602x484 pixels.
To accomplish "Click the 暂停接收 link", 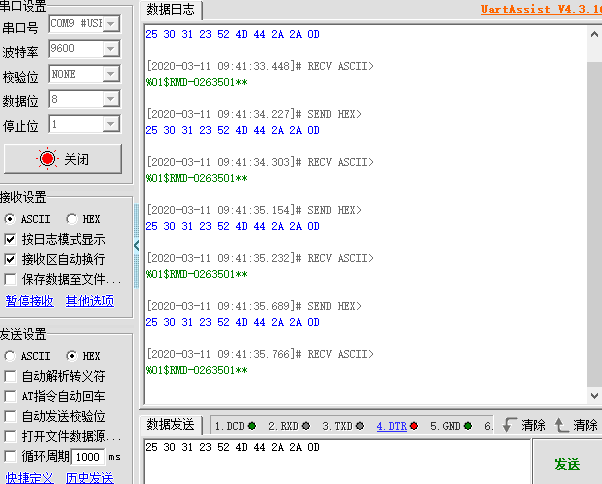I will [30, 300].
